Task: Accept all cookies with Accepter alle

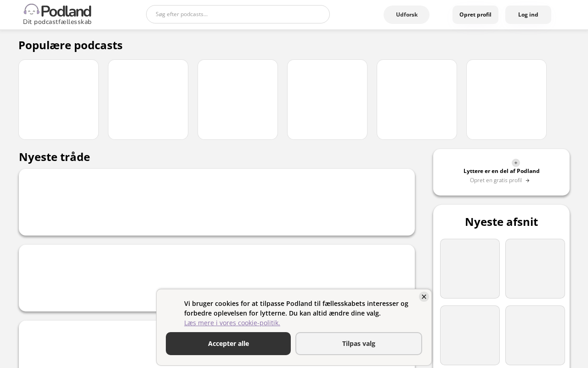Action: point(228,344)
